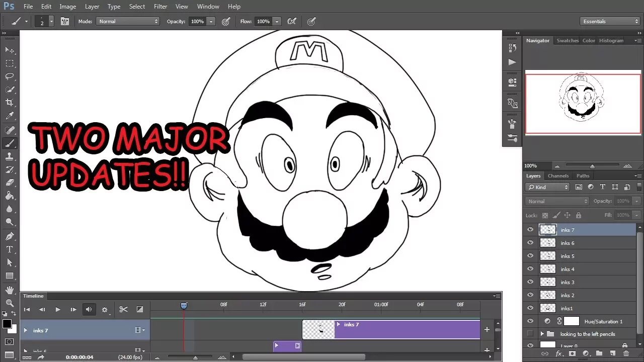This screenshot has width=644, height=362.
Task: Expand the inks 7 timeline track
Action: click(26, 330)
